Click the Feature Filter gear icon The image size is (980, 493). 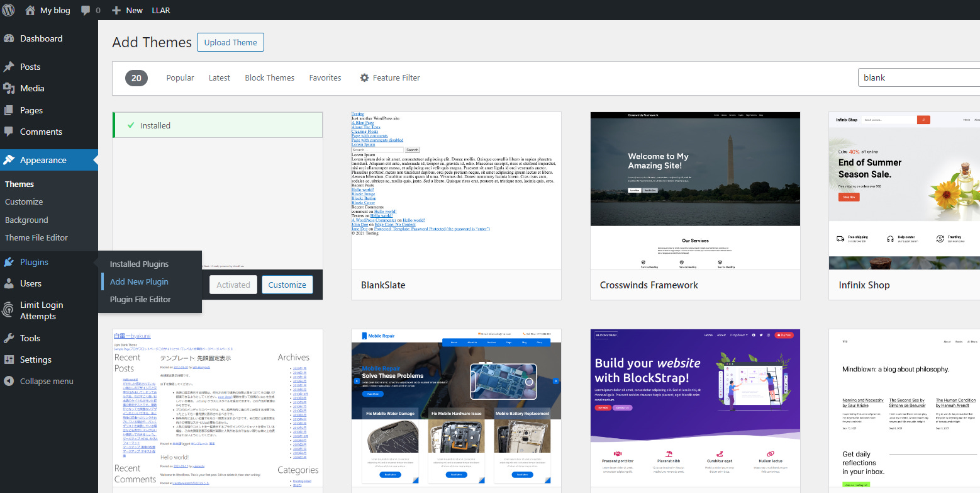click(x=364, y=78)
